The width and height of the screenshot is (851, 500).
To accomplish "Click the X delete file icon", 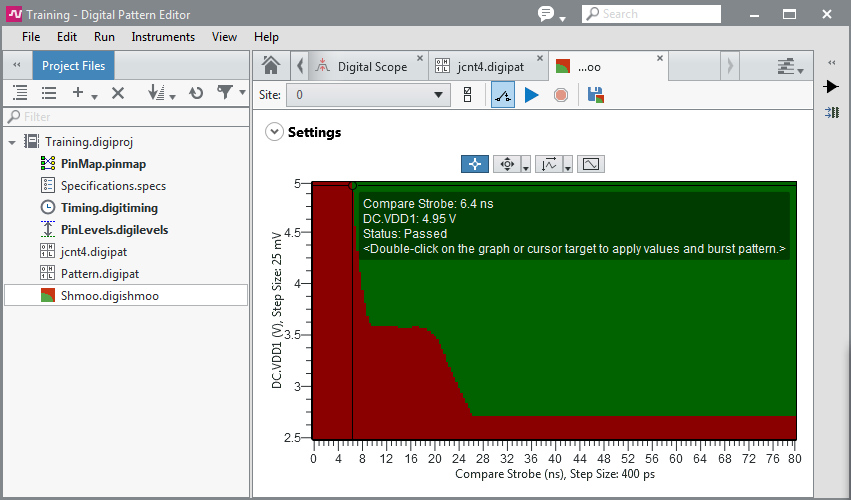I will (x=118, y=93).
